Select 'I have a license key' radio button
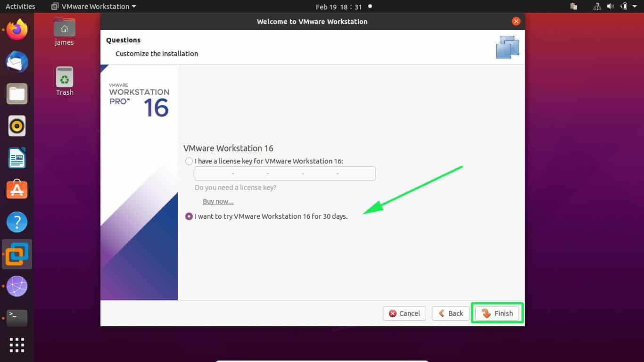 tap(189, 161)
